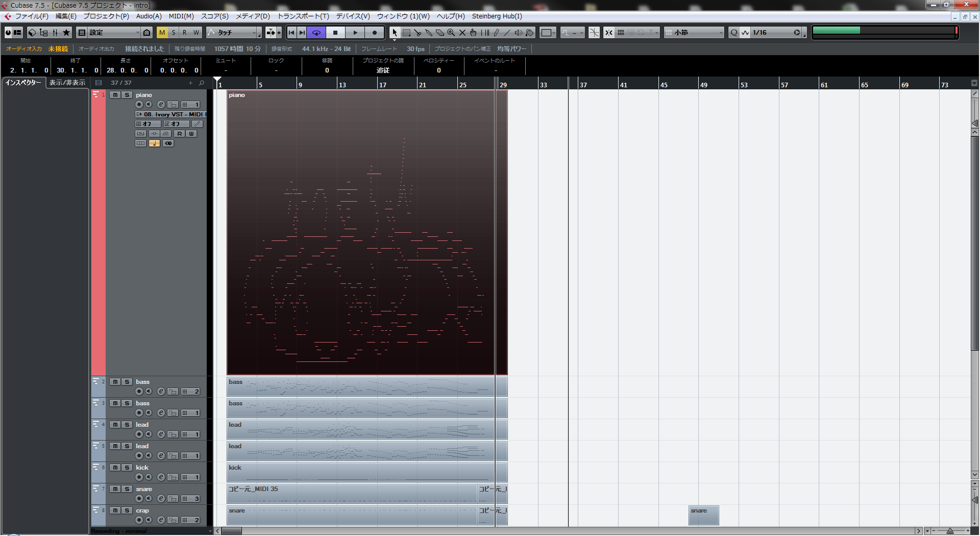
Task: Select the Glue tool in toolbar
Action: pos(429,33)
